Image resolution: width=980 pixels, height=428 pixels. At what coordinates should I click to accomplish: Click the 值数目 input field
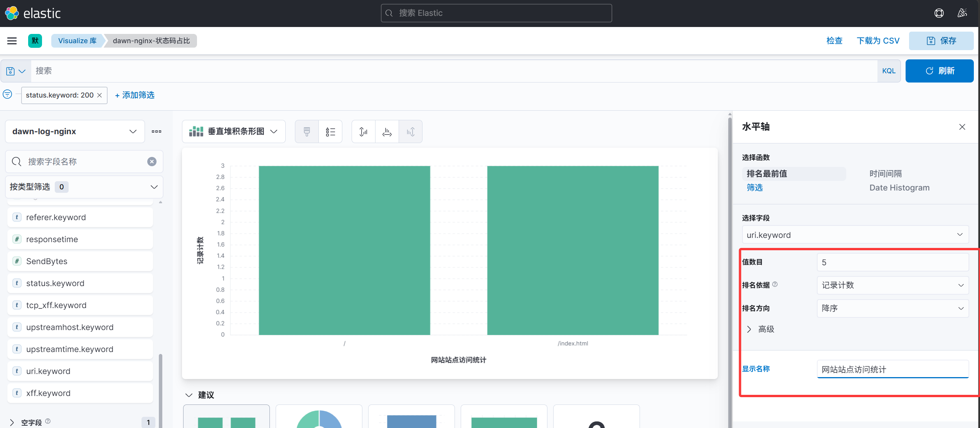[892, 263]
